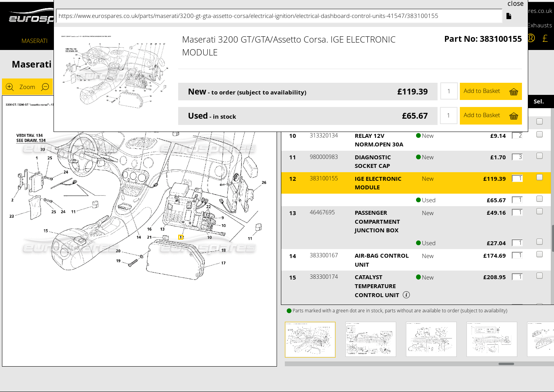Click the zoom out magnifier icon
The width and height of the screenshot is (554, 392).
coord(45,87)
